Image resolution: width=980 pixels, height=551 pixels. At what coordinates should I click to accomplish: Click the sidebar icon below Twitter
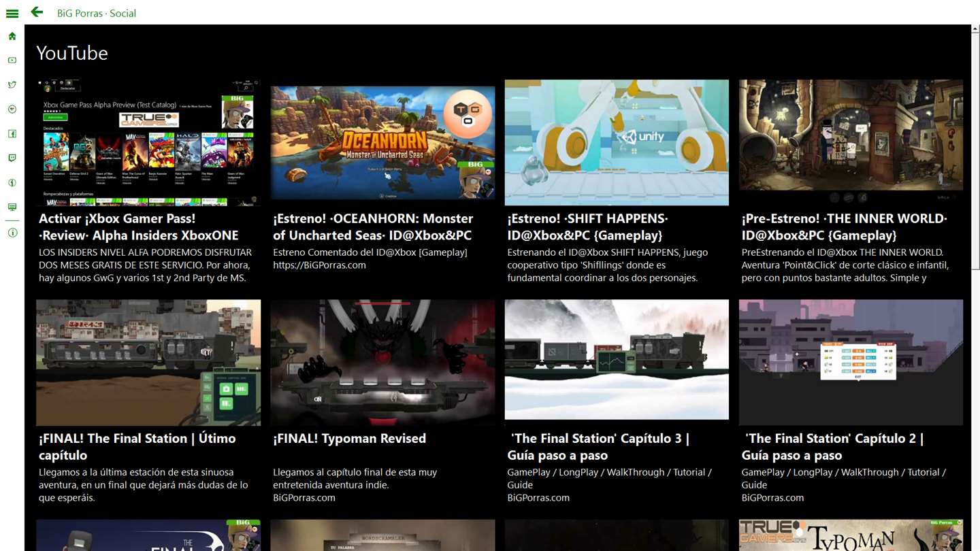point(12,110)
